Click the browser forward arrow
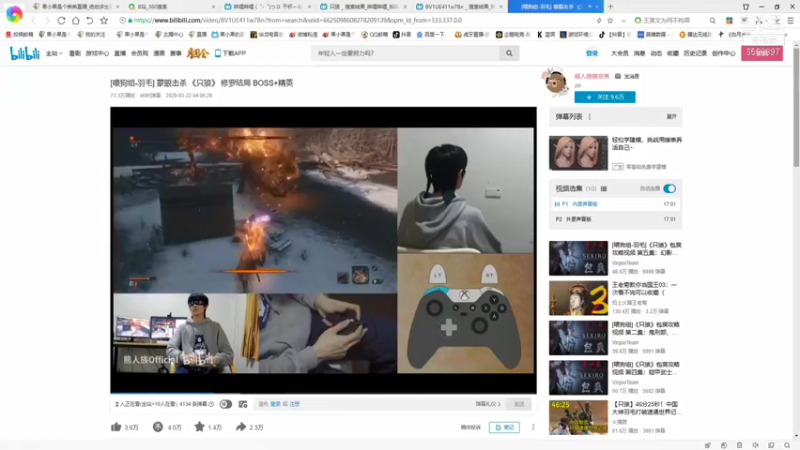Screen dimensions: 800x450 coord(47,20)
